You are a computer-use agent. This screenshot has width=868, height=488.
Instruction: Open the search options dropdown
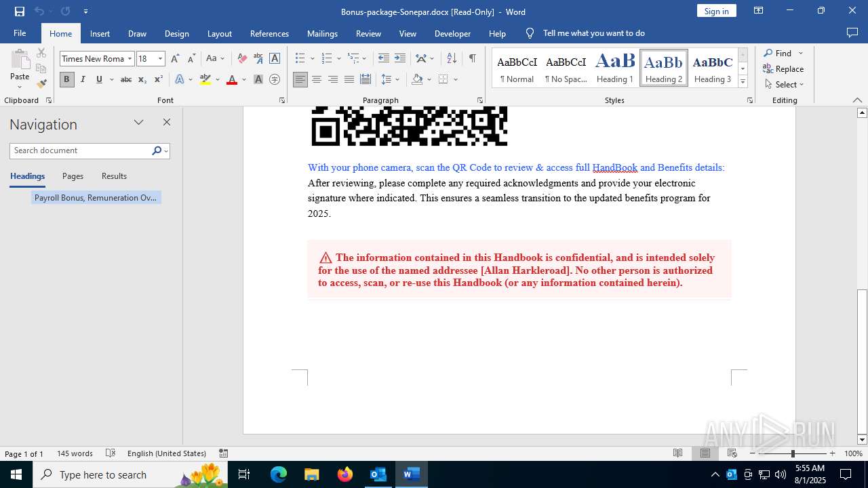[x=166, y=150]
